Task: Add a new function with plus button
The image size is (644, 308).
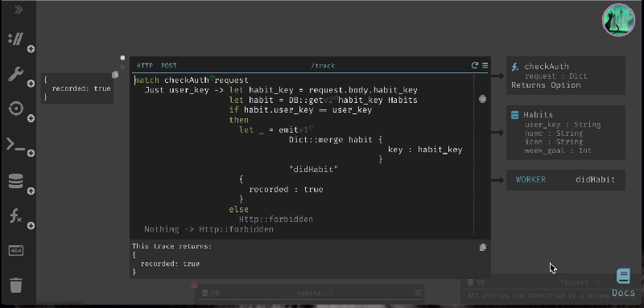Action: [31, 225]
